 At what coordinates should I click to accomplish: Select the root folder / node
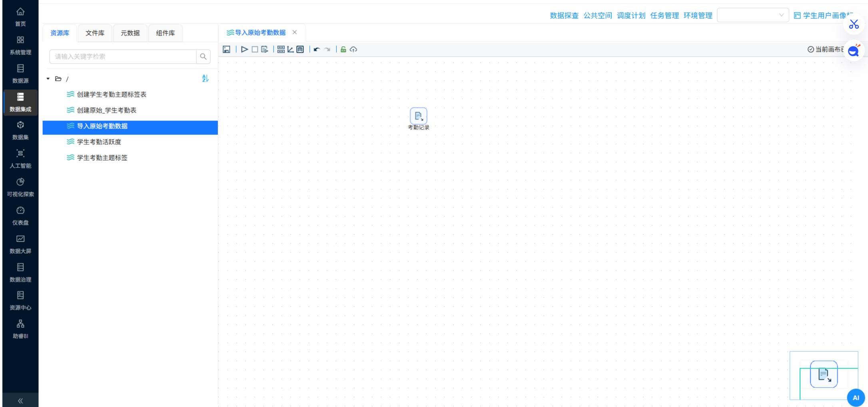[x=62, y=79]
